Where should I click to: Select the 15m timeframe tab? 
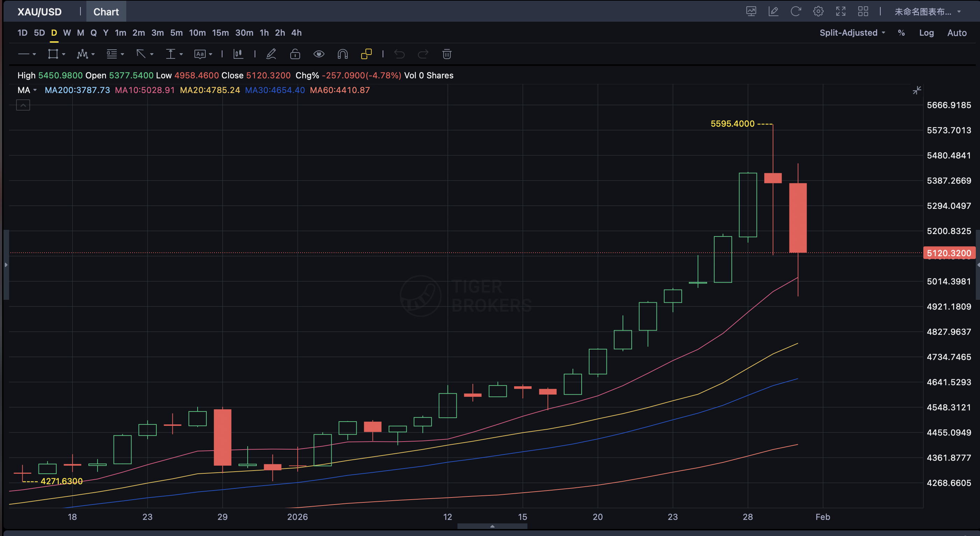pyautogui.click(x=220, y=33)
